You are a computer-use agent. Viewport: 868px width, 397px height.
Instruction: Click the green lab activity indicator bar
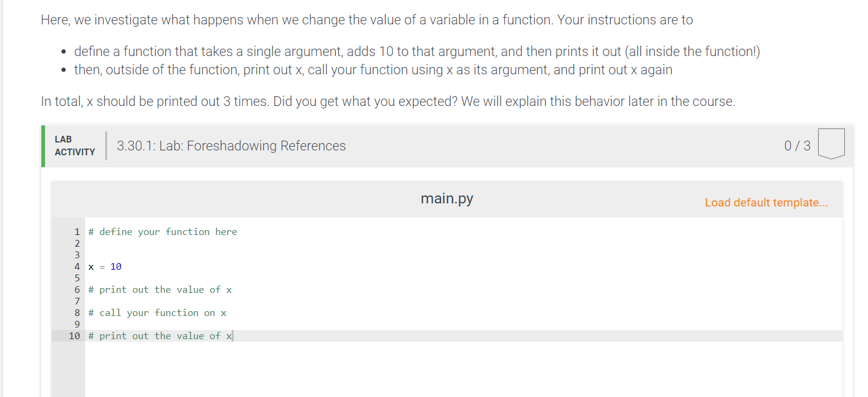coord(42,146)
